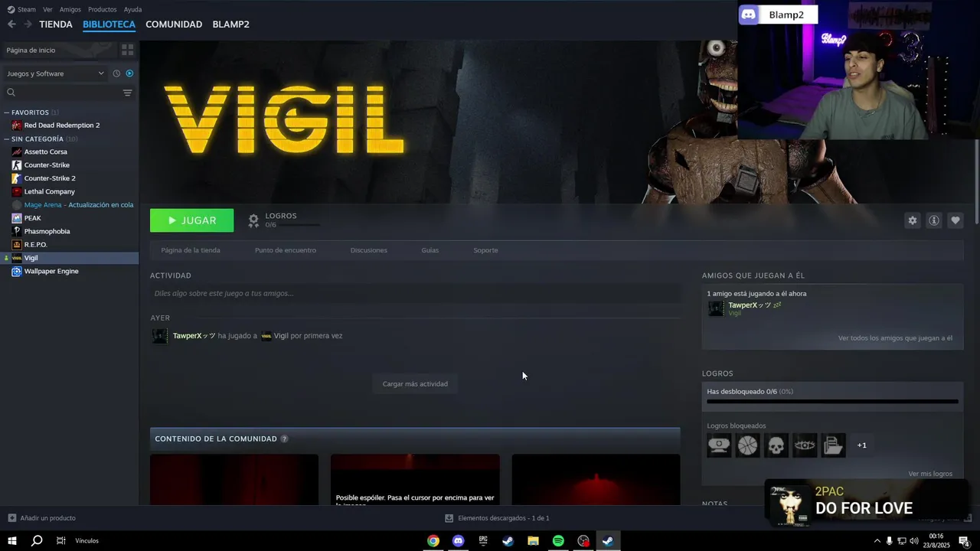
Task: Add Vigil to favorites heart
Action: 955,220
